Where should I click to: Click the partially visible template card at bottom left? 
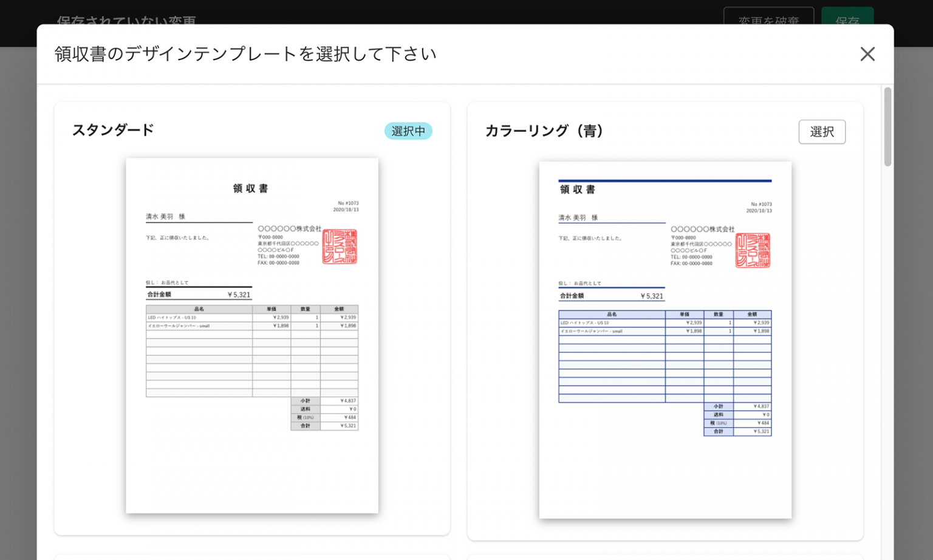pyautogui.click(x=252, y=557)
